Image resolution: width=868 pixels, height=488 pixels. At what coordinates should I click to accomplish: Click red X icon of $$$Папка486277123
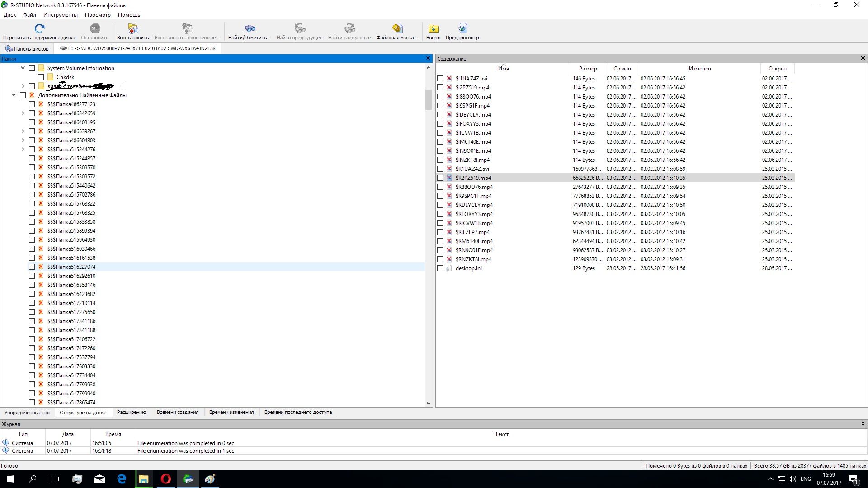tap(41, 104)
